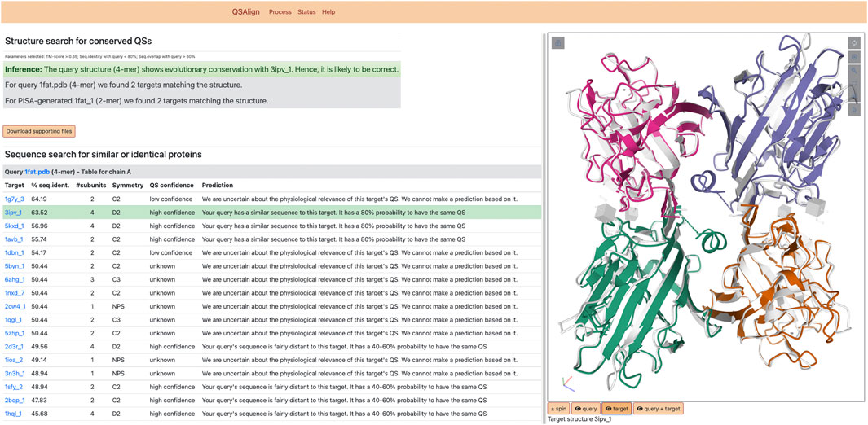The width and height of the screenshot is (868, 425).
Task: Open the Process menu item
Action: pyautogui.click(x=280, y=11)
